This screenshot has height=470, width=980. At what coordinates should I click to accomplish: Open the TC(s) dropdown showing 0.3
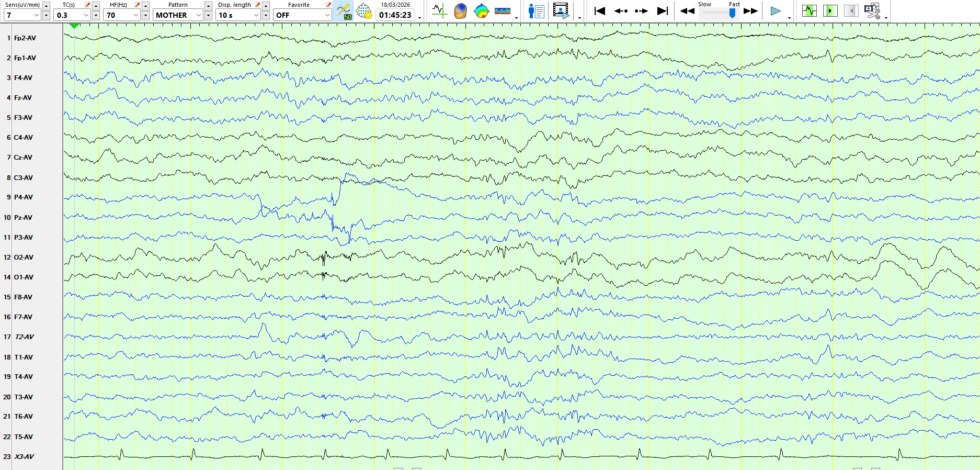tap(72, 15)
